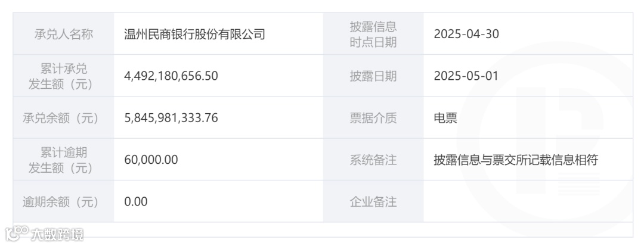Select the 承兑人名称 label cell
This screenshot has width=644, height=246.
click(63, 34)
